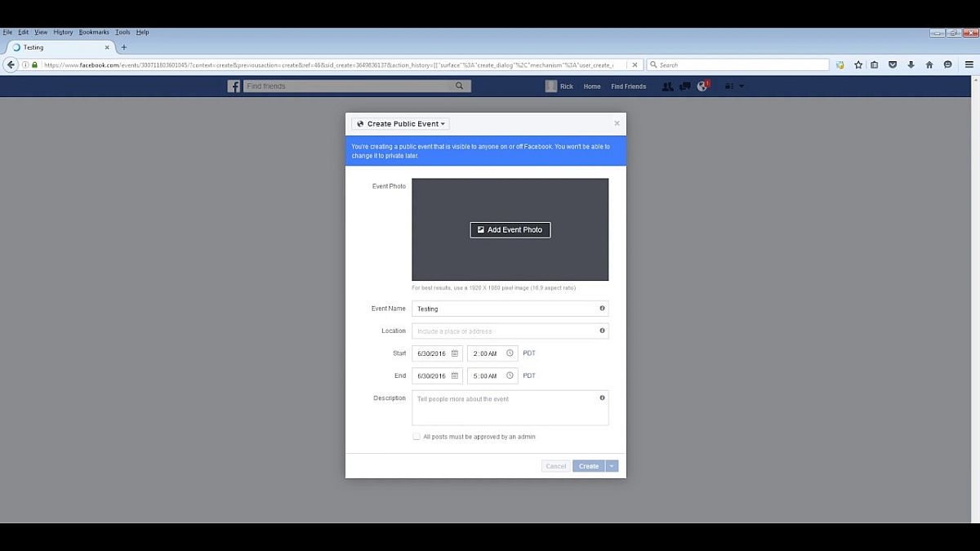Expand the arrow next to Create button

(612, 466)
